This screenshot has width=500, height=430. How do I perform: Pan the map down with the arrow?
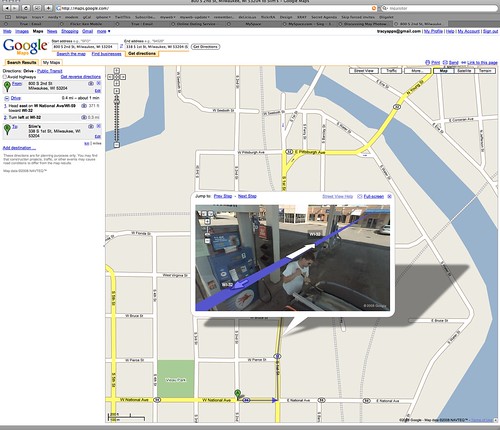point(117,83)
